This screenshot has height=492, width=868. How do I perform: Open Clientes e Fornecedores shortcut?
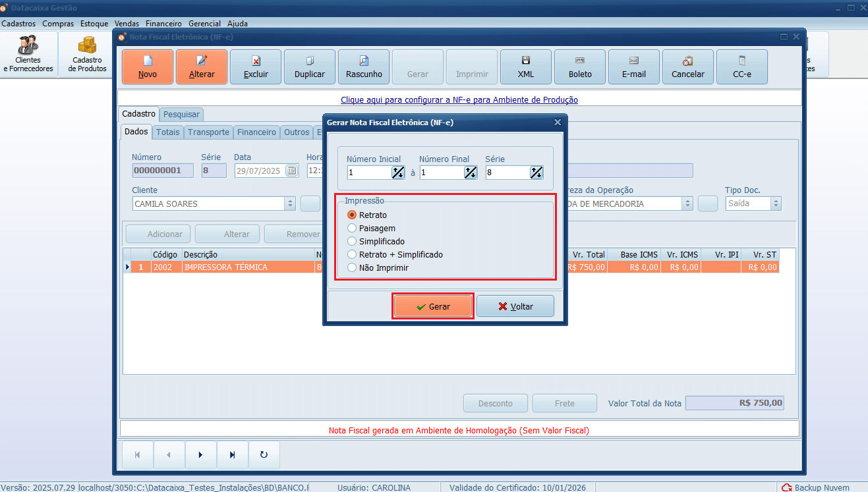28,54
